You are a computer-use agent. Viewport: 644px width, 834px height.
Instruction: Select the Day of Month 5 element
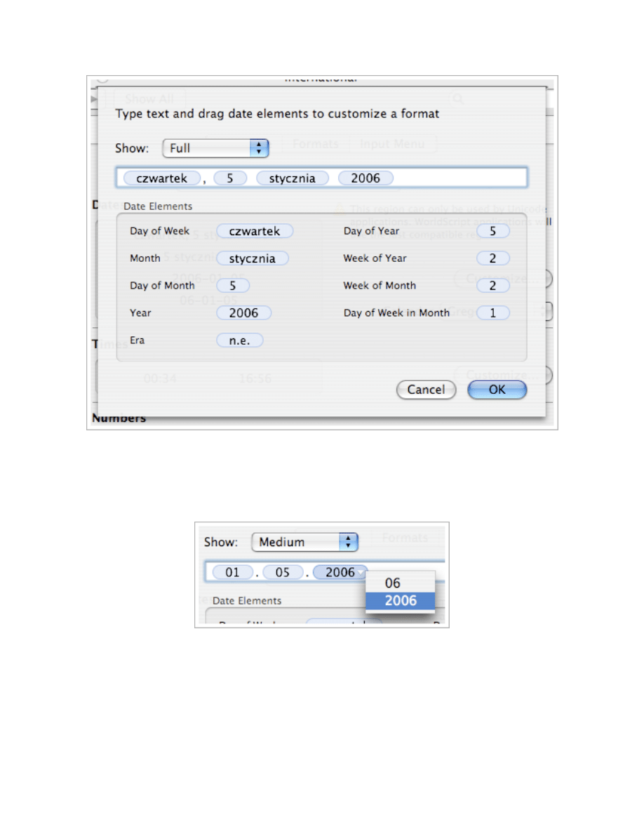click(232, 286)
